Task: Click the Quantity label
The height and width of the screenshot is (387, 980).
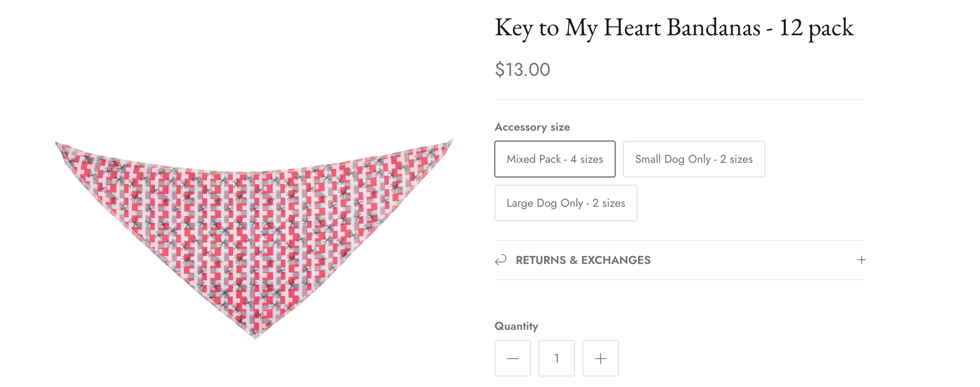Action: tap(516, 326)
